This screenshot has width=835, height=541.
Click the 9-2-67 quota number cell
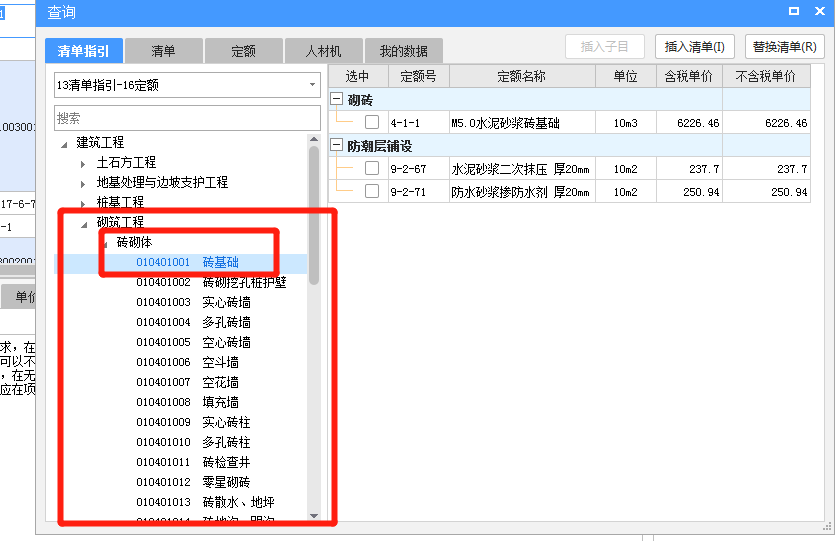point(419,169)
